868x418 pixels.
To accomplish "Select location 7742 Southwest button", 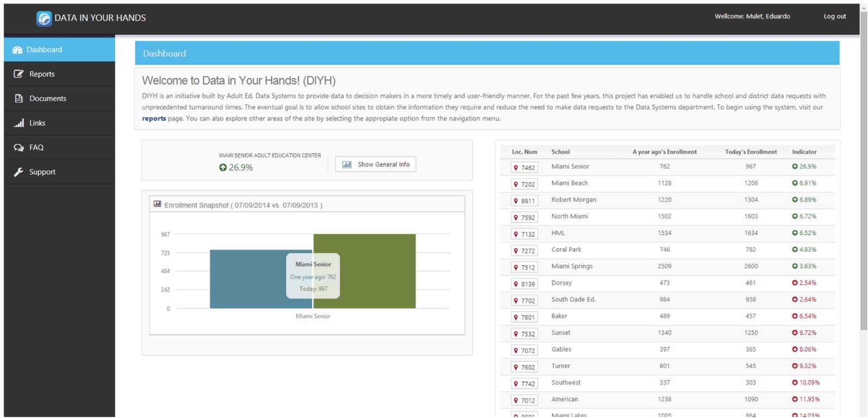I will (x=524, y=384).
